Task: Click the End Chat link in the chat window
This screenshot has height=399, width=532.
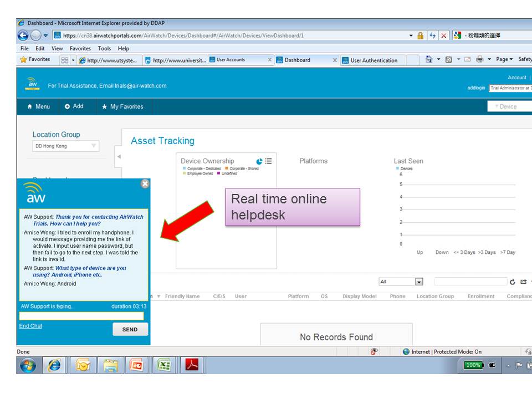Action: point(30,326)
